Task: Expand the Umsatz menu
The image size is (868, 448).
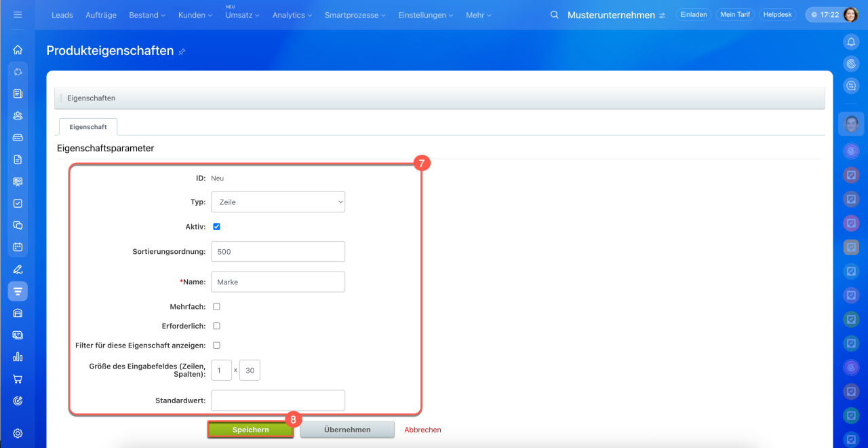Action: [243, 15]
